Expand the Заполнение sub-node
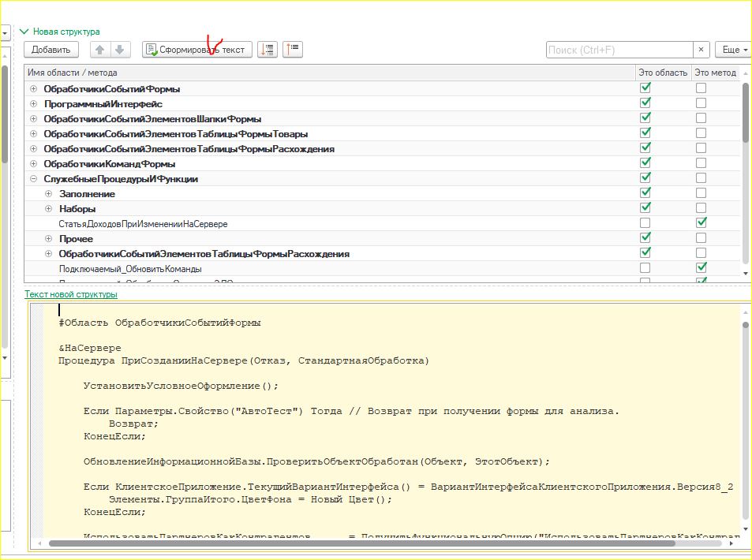752x560 pixels. pos(48,194)
